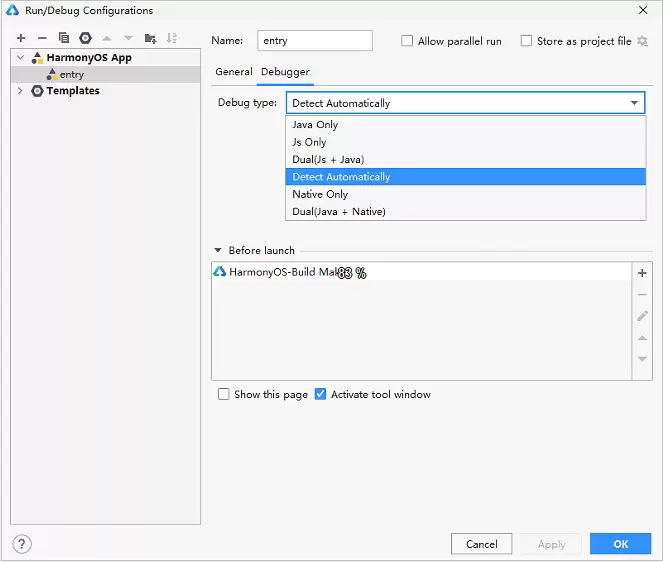Click the Debug type combo box arrow

(x=634, y=103)
